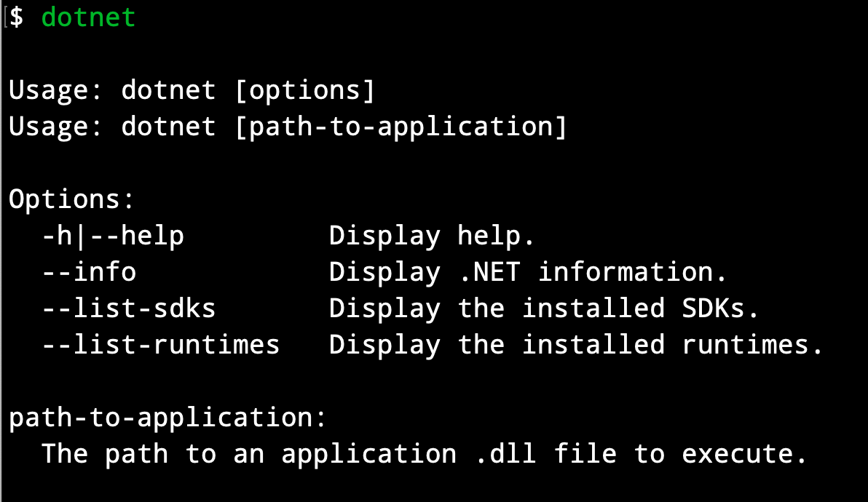Click the first 'Usage:' label
Screen dimensions: 868x502
pos(55,90)
